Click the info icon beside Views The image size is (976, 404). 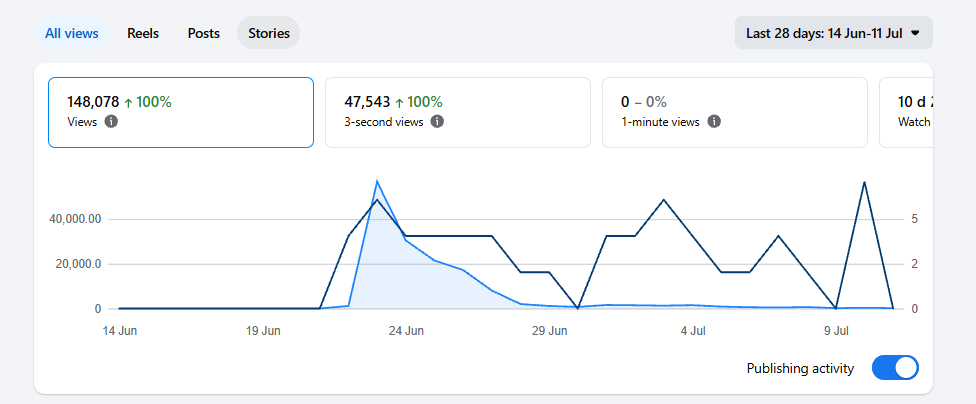coord(111,121)
